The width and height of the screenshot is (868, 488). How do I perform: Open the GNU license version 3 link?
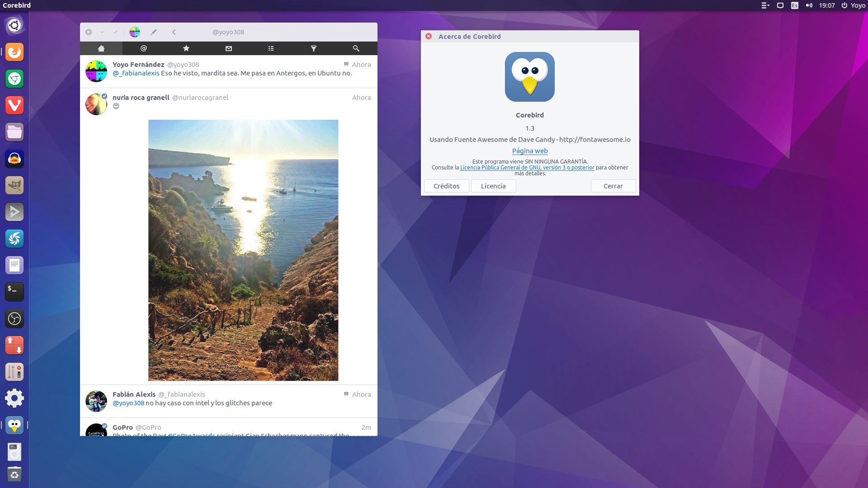(x=527, y=168)
